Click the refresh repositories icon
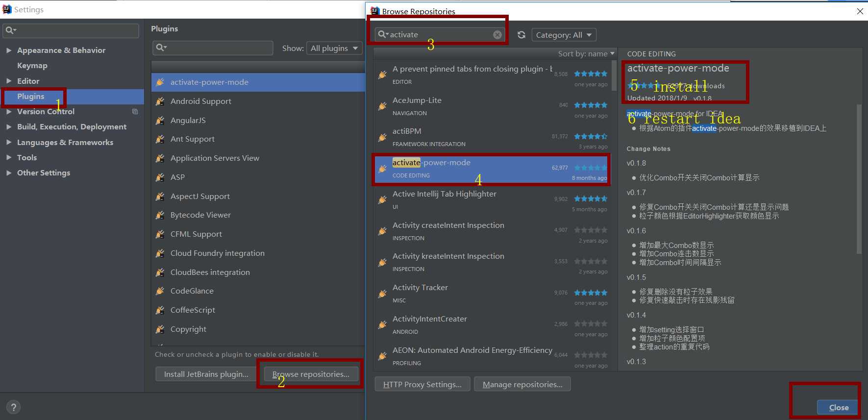868x420 pixels. pos(521,35)
